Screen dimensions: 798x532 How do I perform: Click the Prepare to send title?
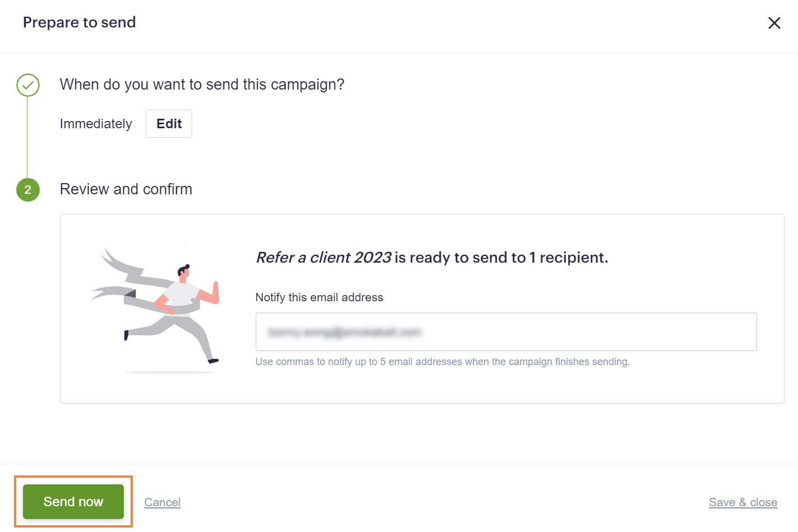[80, 22]
